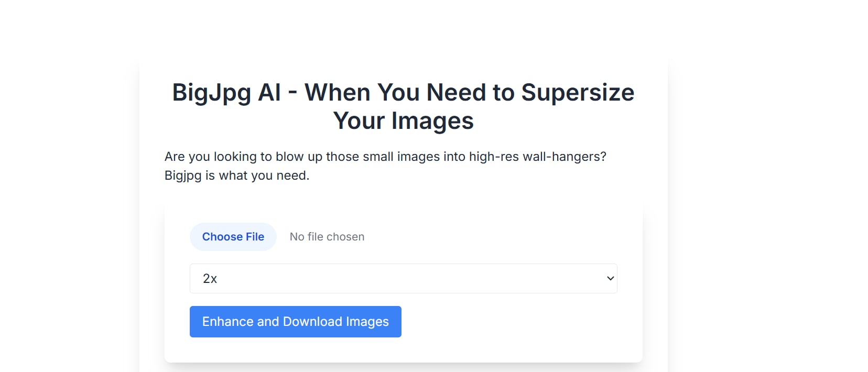Viewport: 868px width, 372px height.
Task: Open the 2x scale dropdown
Action: point(403,279)
